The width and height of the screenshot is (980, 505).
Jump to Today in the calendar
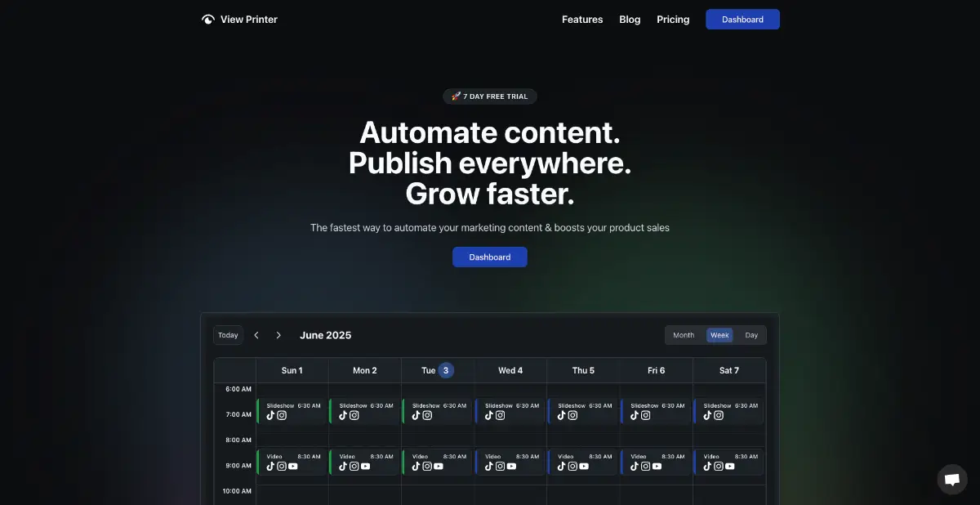click(x=229, y=335)
